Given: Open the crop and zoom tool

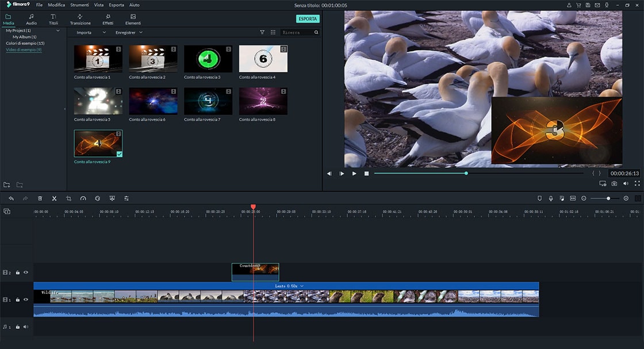Looking at the screenshot, I should [68, 198].
